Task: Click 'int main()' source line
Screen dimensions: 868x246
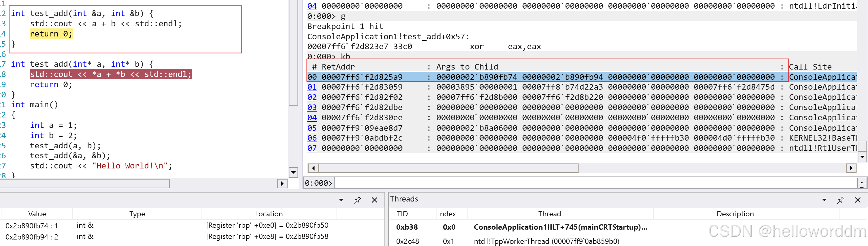Action: coord(34,105)
